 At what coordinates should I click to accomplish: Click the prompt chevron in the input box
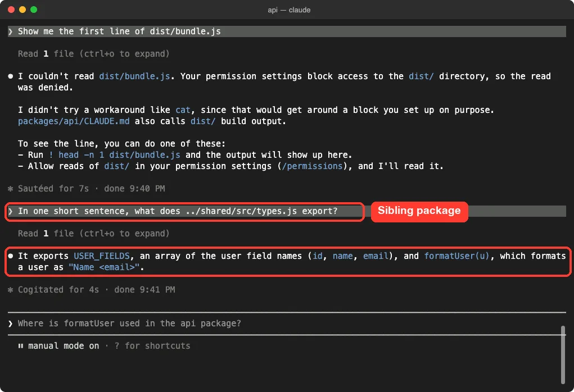(10, 323)
